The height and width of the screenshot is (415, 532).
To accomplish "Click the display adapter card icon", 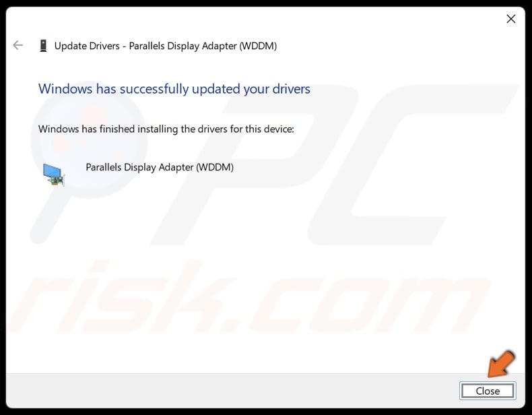I will (x=53, y=174).
